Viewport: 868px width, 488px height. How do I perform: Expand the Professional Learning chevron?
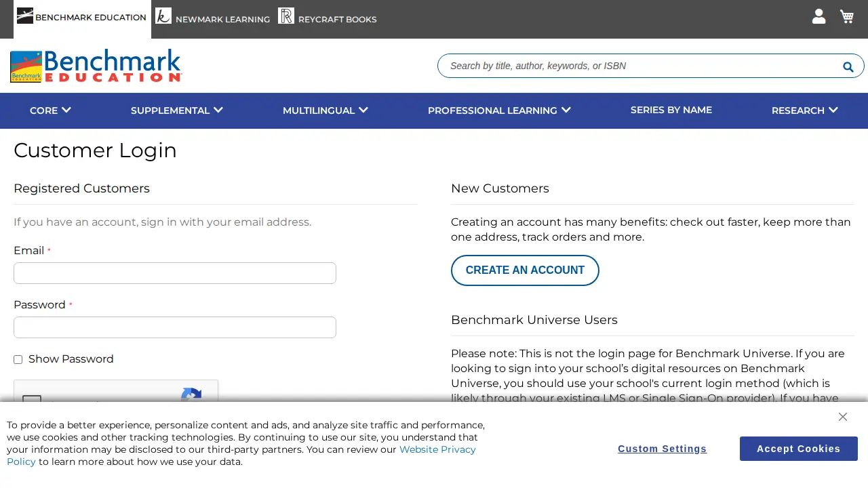[x=566, y=110]
